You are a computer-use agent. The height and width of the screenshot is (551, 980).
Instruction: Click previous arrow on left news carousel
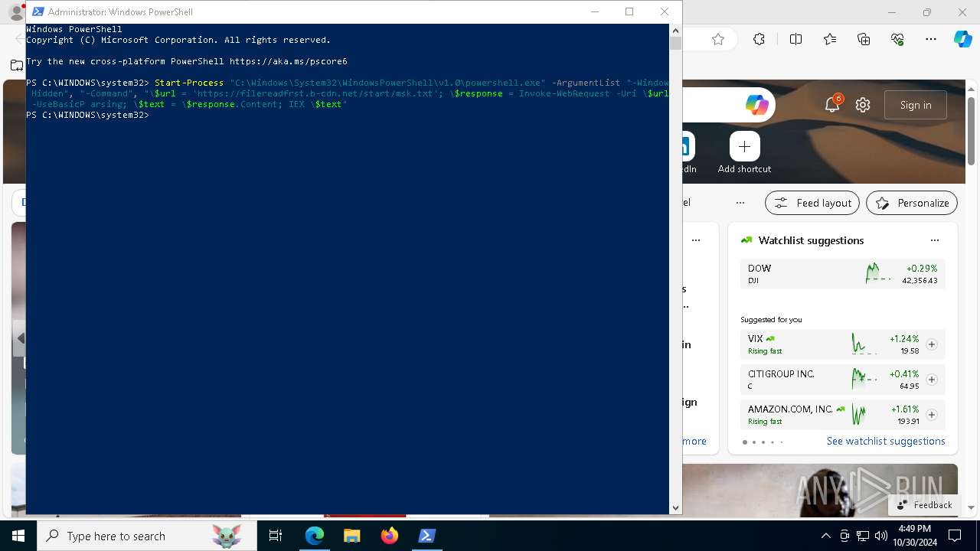tap(20, 338)
